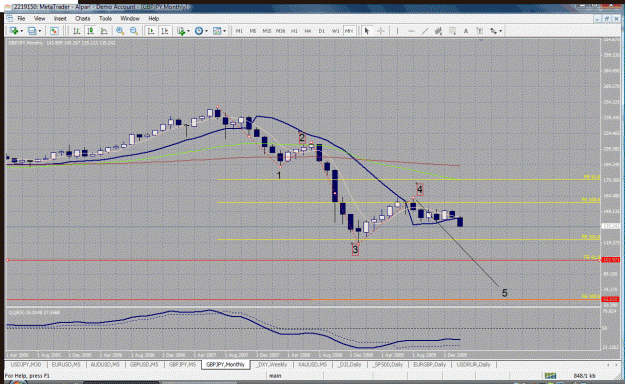Image resolution: width=625 pixels, height=384 pixels.
Task: Open the Arrows objects tool icon
Action: click(493, 31)
